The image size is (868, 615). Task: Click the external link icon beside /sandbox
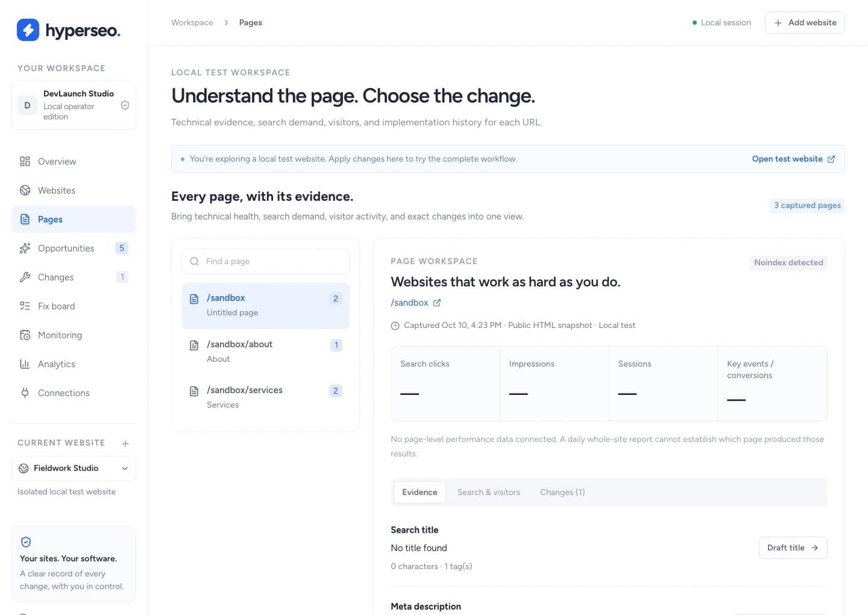point(437,303)
